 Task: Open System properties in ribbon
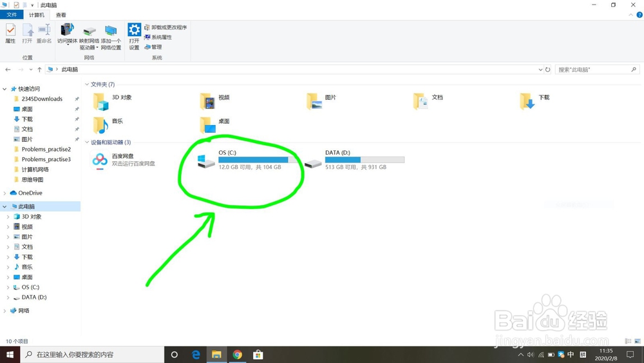click(x=158, y=37)
